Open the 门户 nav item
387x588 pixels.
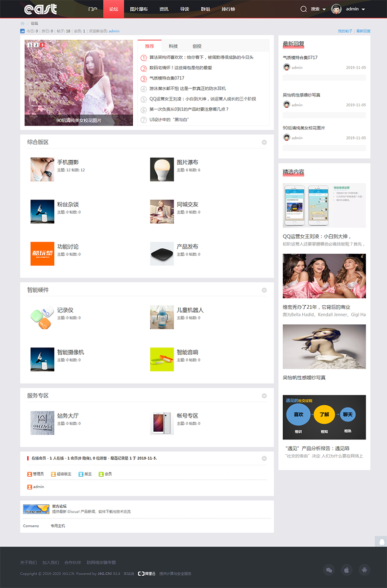coord(93,9)
